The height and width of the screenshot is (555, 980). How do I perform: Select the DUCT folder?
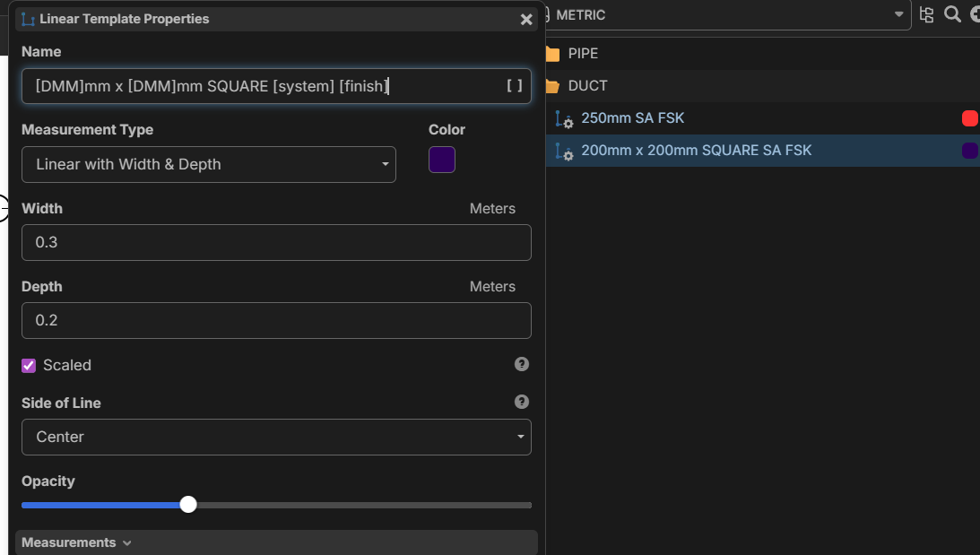pos(587,86)
